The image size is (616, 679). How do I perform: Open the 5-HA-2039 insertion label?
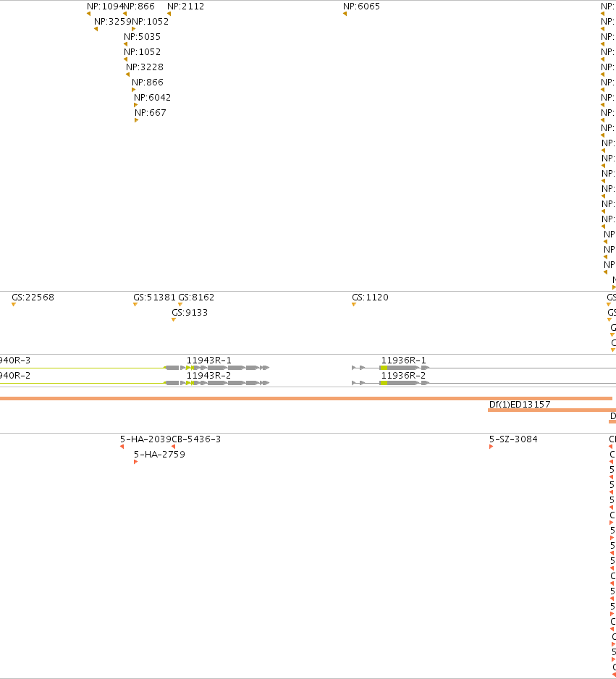145,439
